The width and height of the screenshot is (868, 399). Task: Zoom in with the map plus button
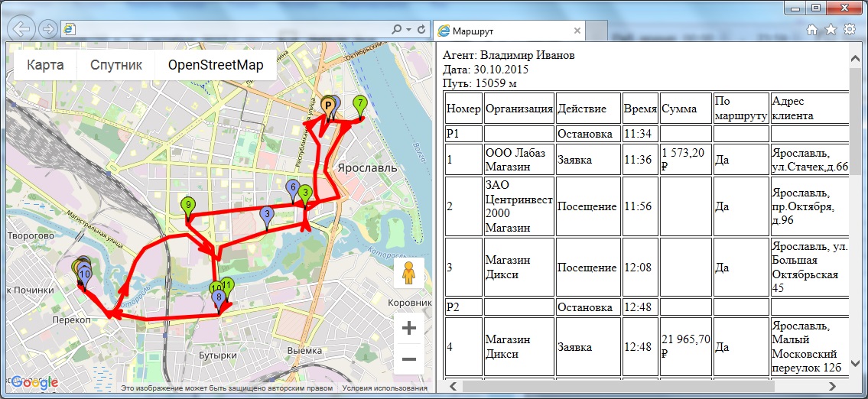click(x=408, y=329)
